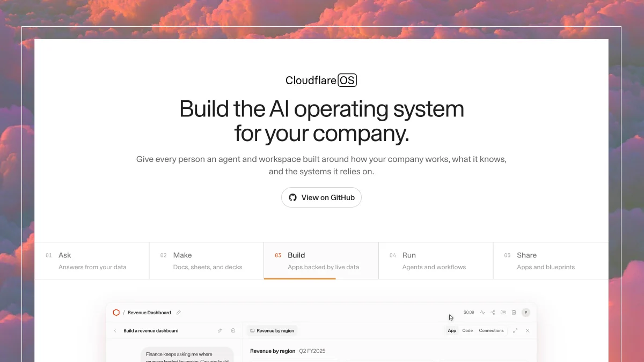
Task: Switch to the Code view tab
Action: coord(467,331)
